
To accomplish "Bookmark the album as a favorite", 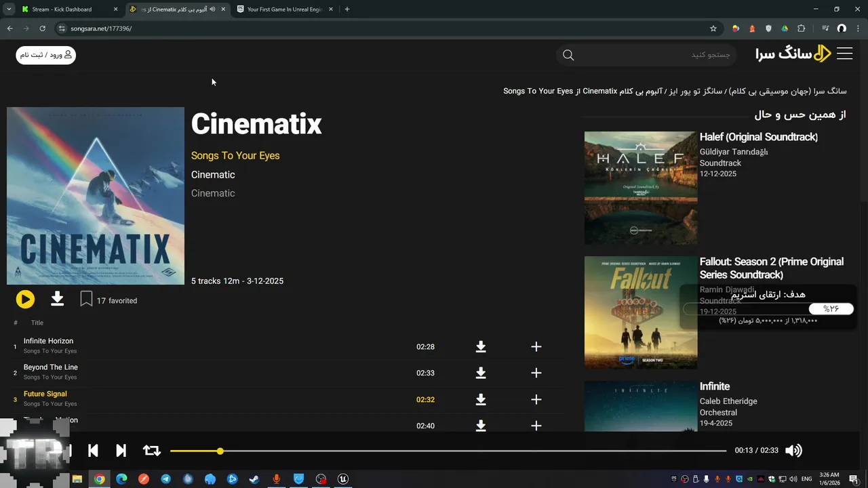I will click(x=86, y=299).
